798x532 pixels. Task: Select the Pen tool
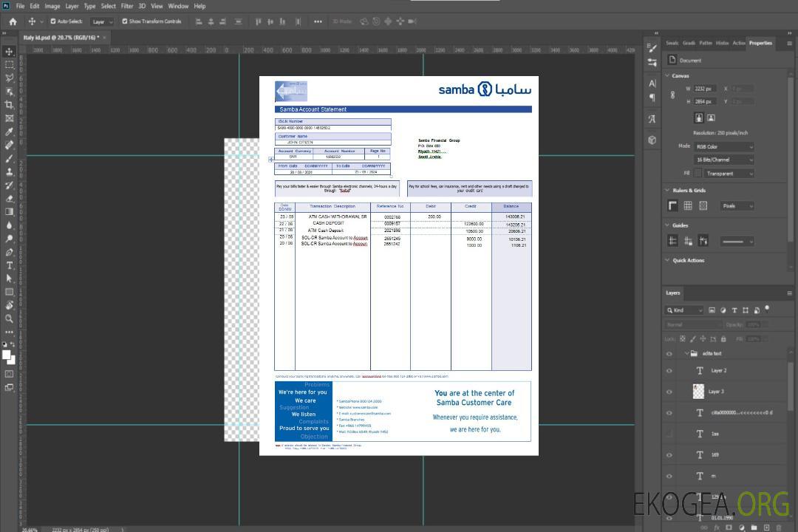click(x=9, y=252)
